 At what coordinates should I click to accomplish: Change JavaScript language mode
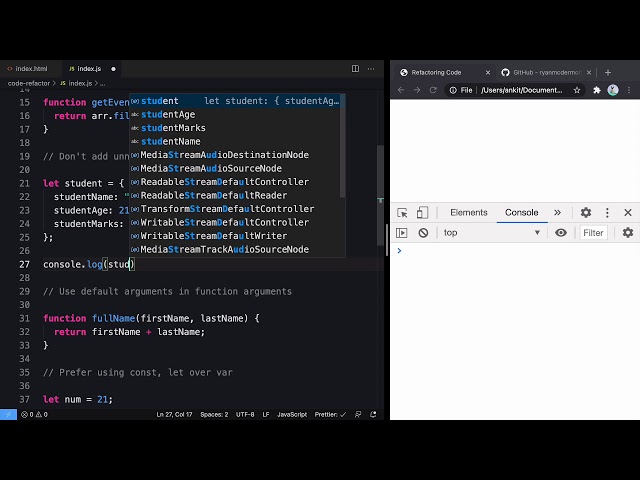pyautogui.click(x=292, y=414)
